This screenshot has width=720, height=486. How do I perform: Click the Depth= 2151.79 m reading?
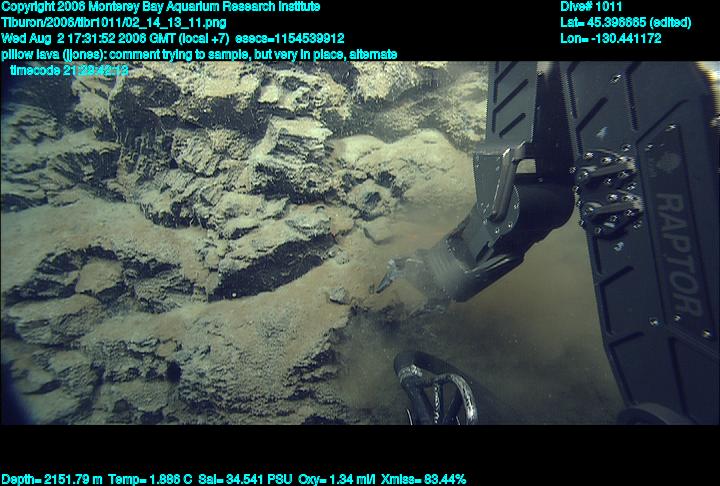tap(48, 479)
